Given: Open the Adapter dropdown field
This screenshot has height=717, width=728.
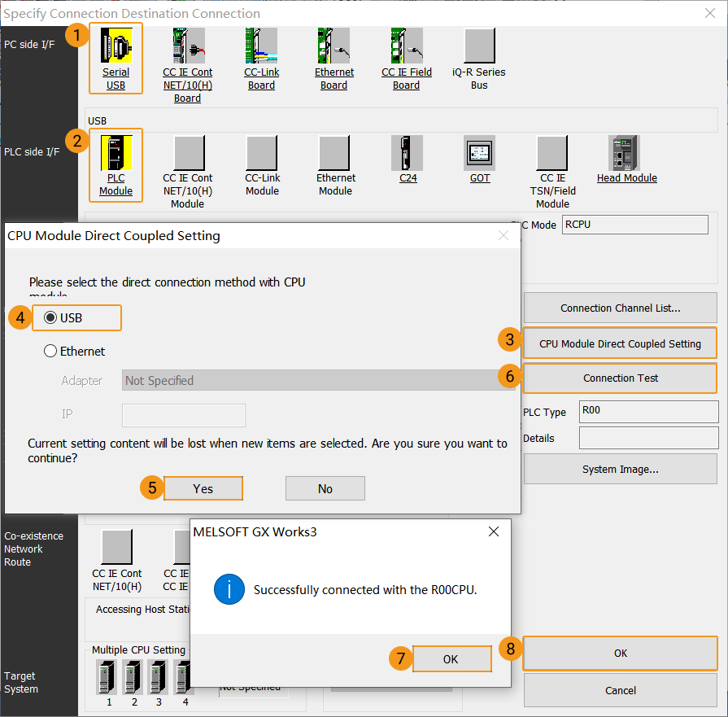Looking at the screenshot, I should click(x=319, y=381).
